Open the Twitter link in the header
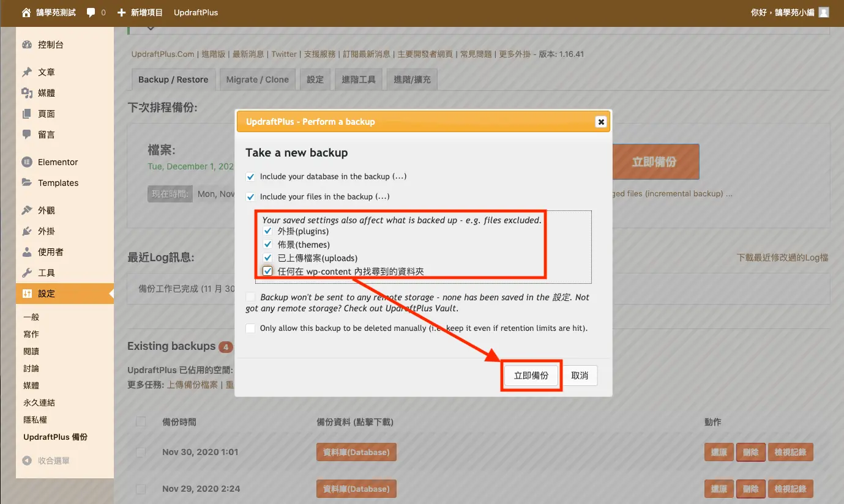 (284, 54)
